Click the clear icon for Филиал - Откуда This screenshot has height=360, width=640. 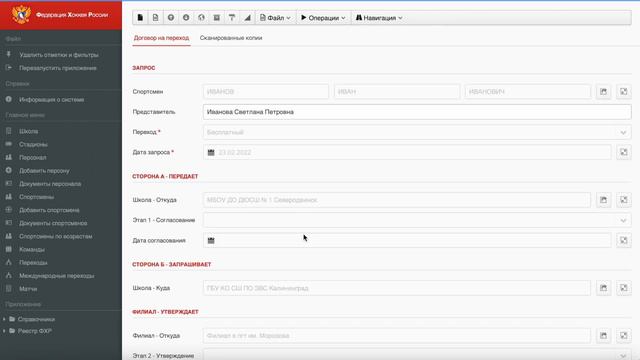[624, 336]
